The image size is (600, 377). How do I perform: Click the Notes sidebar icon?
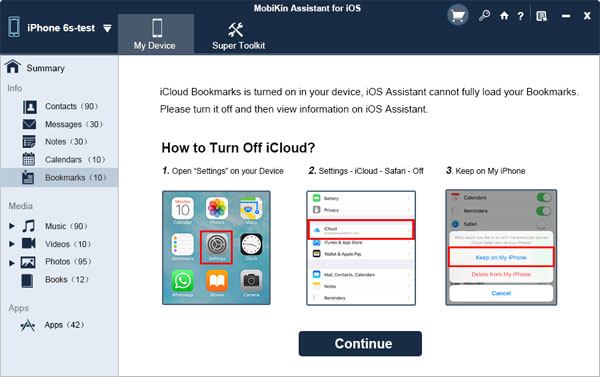[29, 142]
